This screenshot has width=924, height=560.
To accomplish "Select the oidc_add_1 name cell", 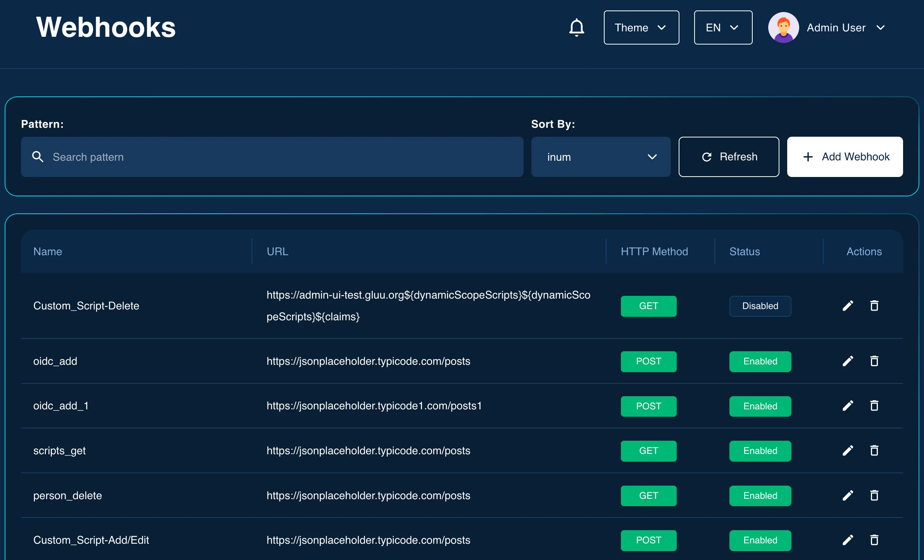I will pyautogui.click(x=61, y=406).
